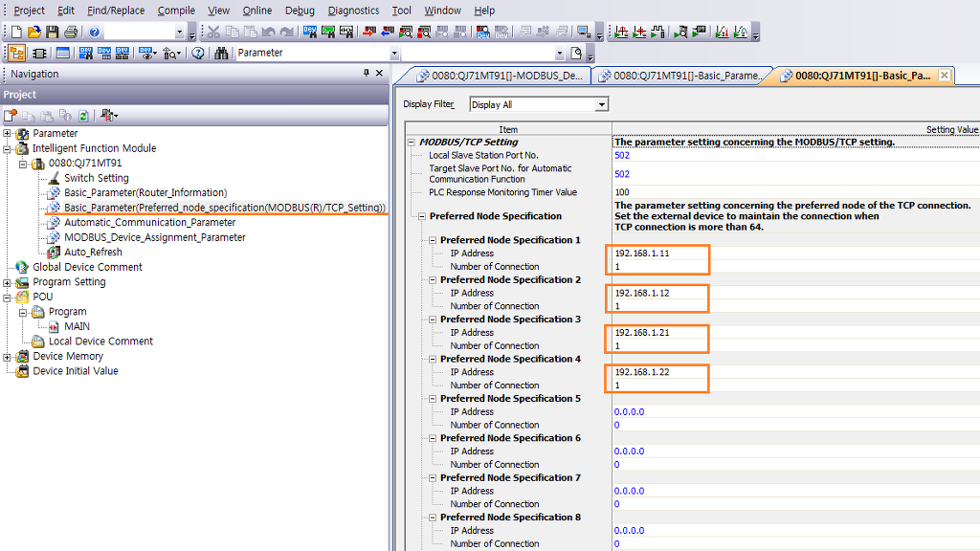Click the Cut scissors icon
The height and width of the screenshot is (551, 980).
[214, 32]
